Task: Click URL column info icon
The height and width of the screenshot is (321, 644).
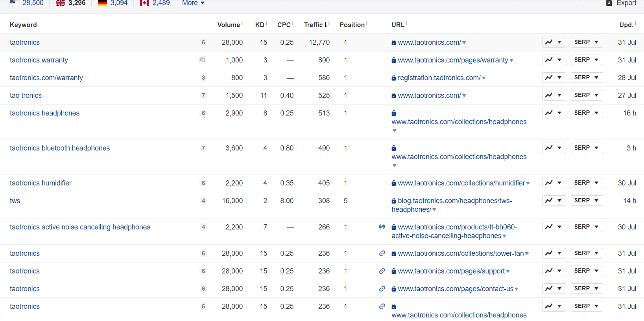Action: (406, 23)
